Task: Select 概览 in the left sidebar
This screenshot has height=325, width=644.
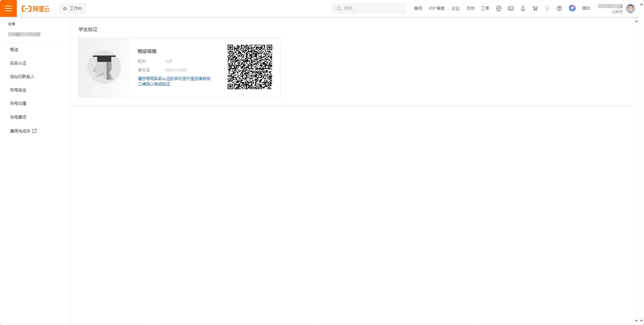Action: click(15, 50)
